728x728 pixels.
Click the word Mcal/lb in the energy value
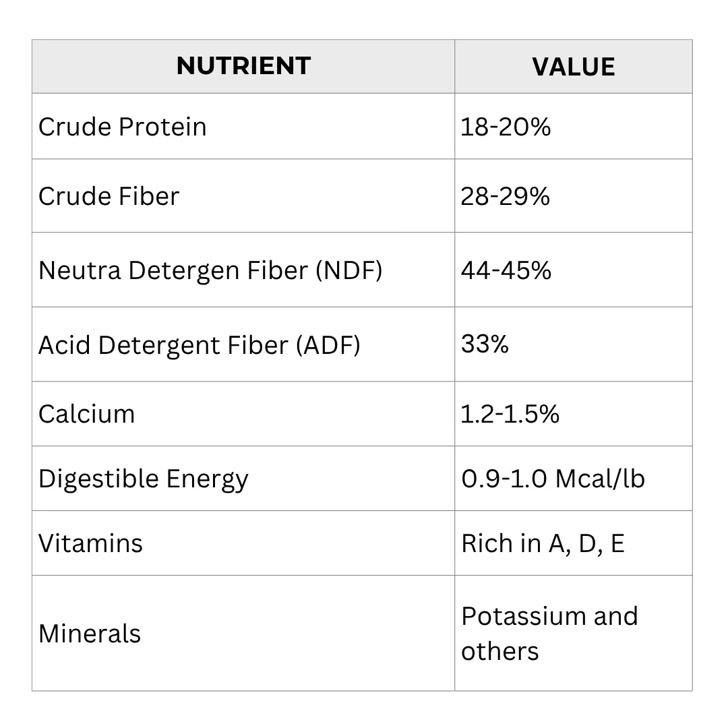tap(601, 479)
